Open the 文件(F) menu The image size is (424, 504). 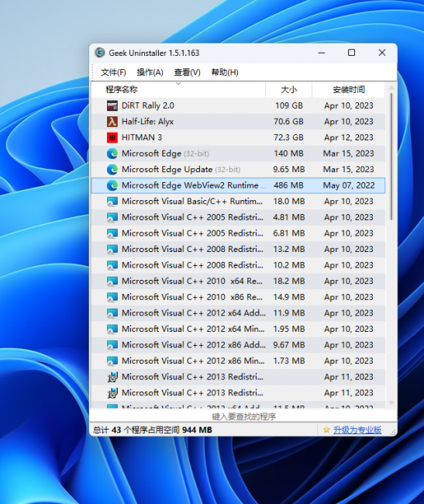click(113, 72)
